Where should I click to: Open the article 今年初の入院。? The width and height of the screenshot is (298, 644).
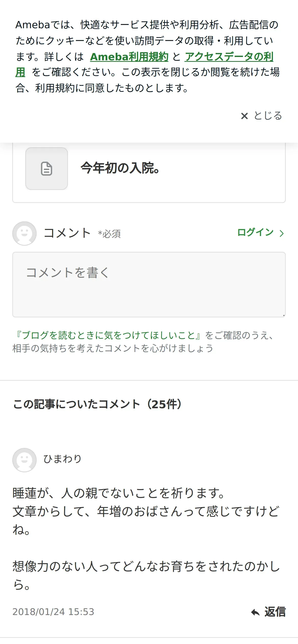120,168
